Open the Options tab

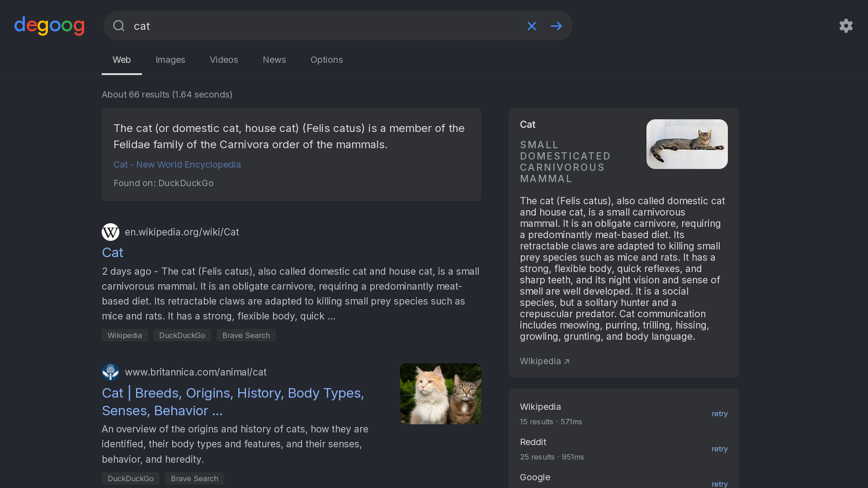coord(327,60)
